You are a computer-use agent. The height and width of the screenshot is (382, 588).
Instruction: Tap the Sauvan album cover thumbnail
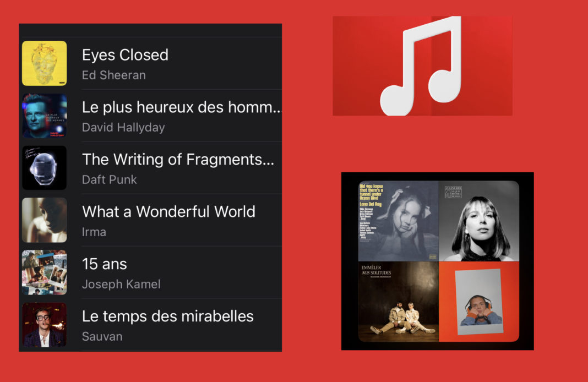(x=44, y=325)
